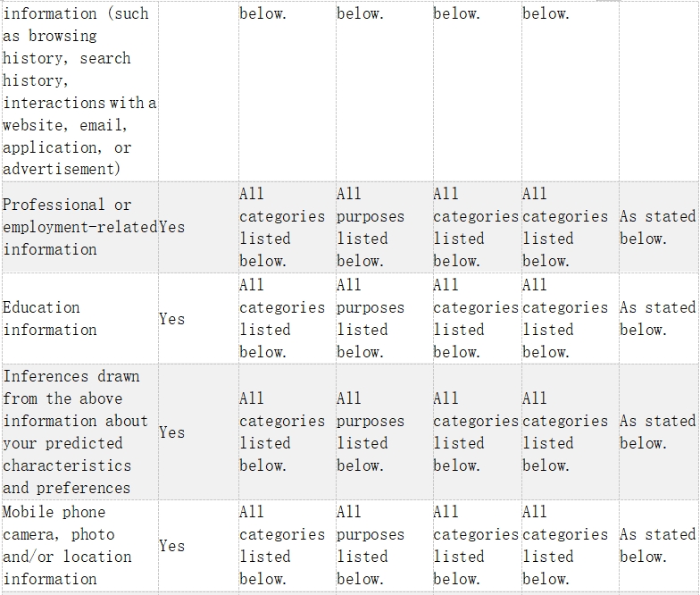The height and width of the screenshot is (595, 700).
Task: Click 'Yes' in the Inferences drawn row
Action: point(171,432)
